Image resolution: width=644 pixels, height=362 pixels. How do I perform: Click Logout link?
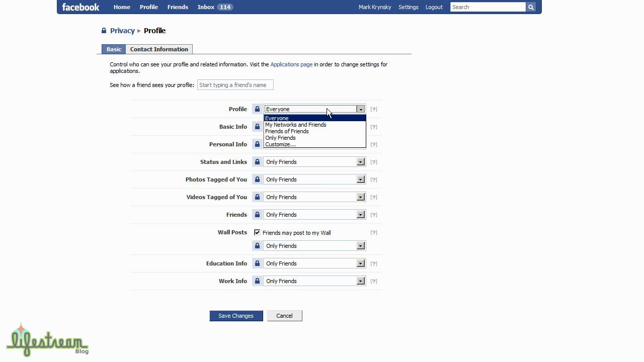click(434, 7)
